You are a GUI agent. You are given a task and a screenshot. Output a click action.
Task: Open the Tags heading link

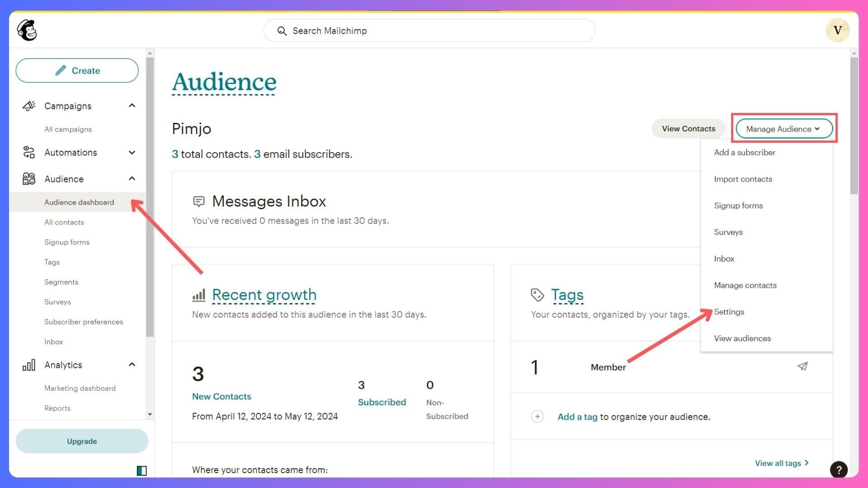point(567,295)
